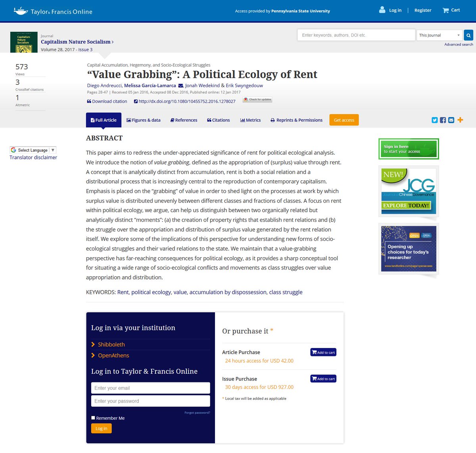
Task: Switch to the Figures & data tab
Action: [143, 120]
